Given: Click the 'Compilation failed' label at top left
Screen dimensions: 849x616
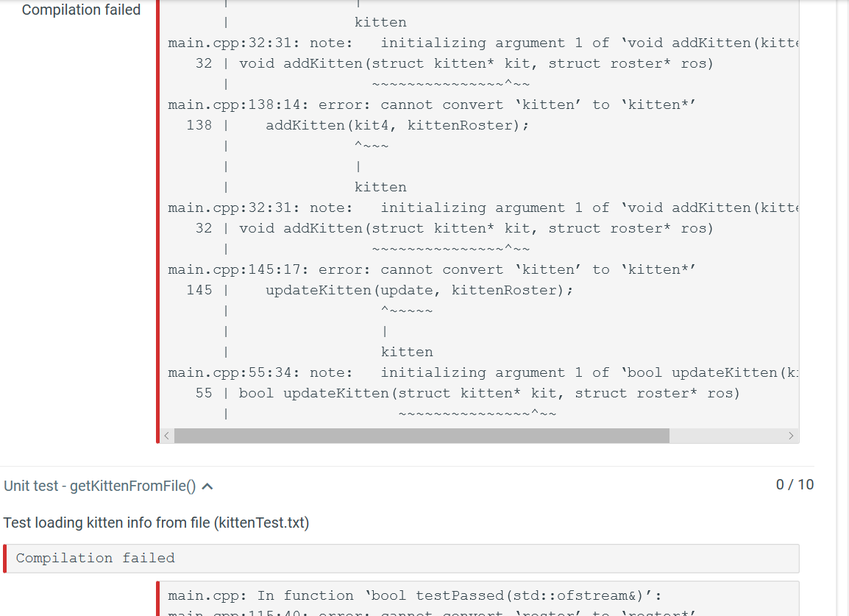Looking at the screenshot, I should click(81, 10).
